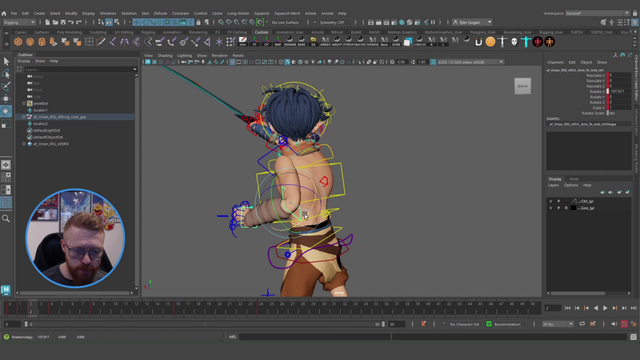Toggle visibility V of Ctrl_lyr layer
640x360 pixels.
click(x=551, y=201)
